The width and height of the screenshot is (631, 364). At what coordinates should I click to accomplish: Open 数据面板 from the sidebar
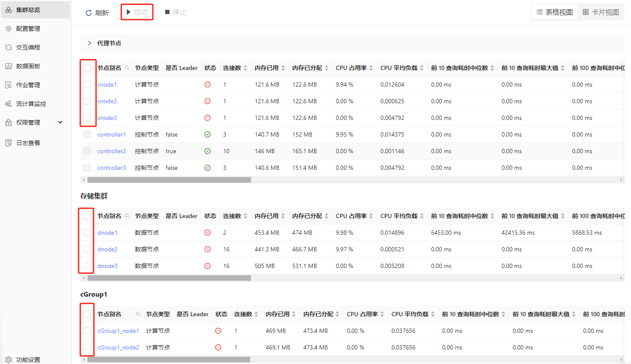28,66
